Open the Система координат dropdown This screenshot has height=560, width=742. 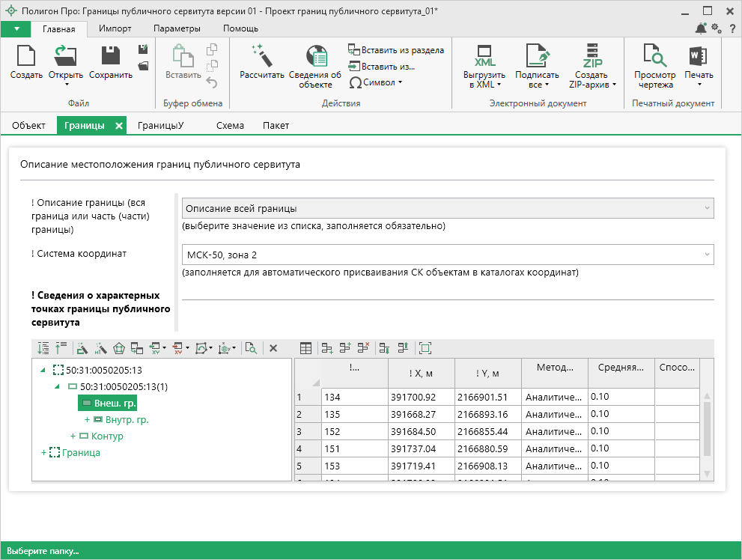click(x=448, y=255)
